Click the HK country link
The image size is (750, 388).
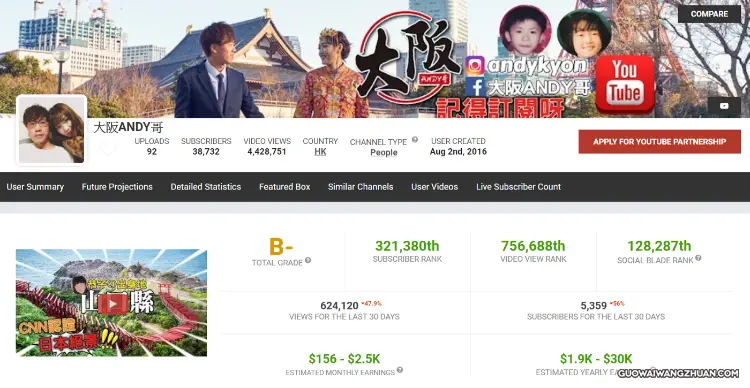[x=320, y=152]
